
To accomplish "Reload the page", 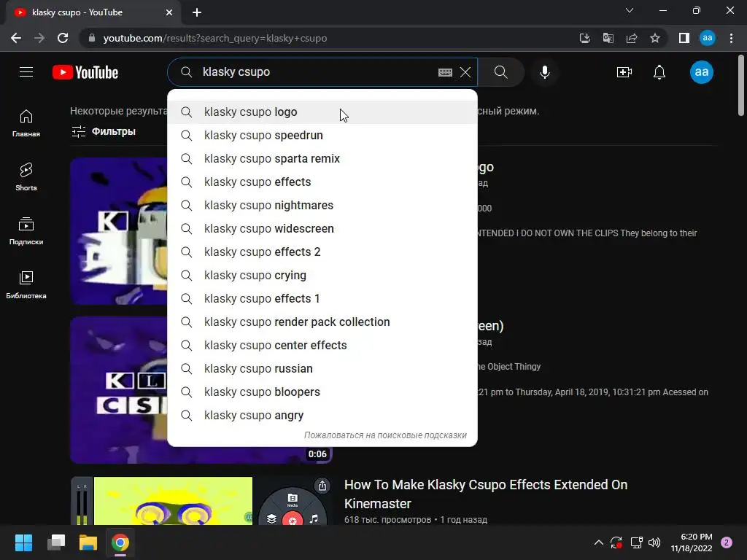I will point(63,38).
